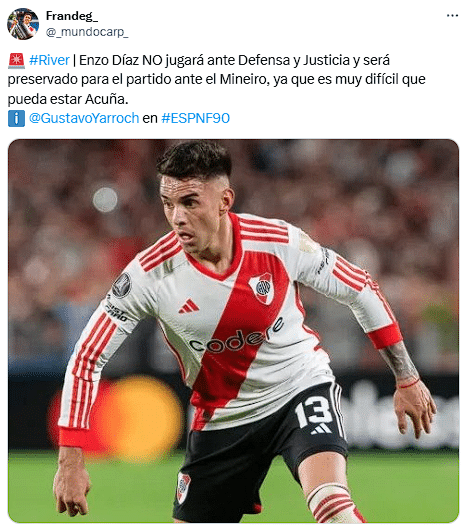The width and height of the screenshot is (467, 528).
Task: Click the Libertadores badge on the sleeve
Action: pyautogui.click(x=122, y=286)
